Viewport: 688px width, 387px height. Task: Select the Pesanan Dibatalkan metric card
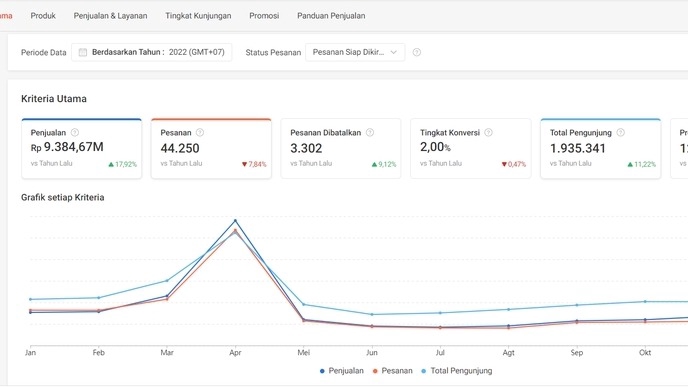[341, 148]
